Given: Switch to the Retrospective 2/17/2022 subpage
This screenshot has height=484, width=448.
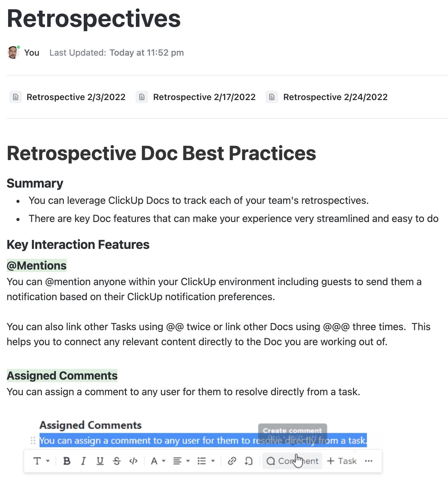Looking at the screenshot, I should (x=204, y=97).
